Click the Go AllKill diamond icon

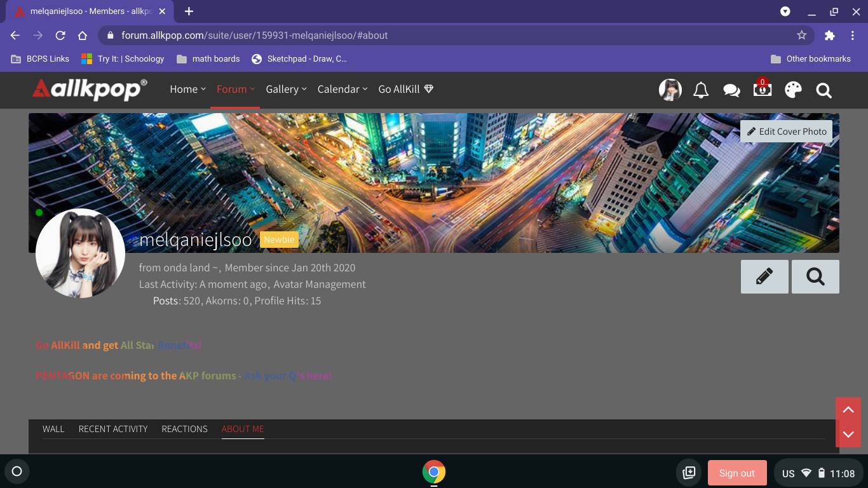click(x=429, y=89)
